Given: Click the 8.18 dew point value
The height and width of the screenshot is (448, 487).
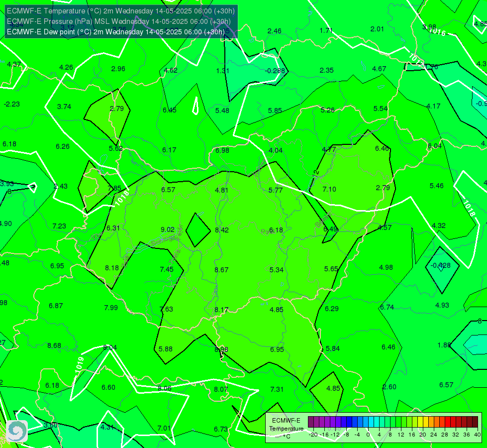Looking at the screenshot, I should point(112,268).
